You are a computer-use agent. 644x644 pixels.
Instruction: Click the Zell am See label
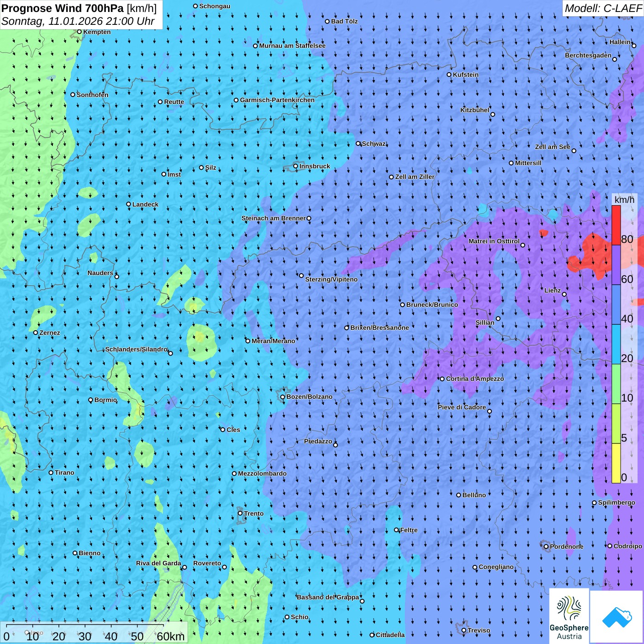point(552,147)
